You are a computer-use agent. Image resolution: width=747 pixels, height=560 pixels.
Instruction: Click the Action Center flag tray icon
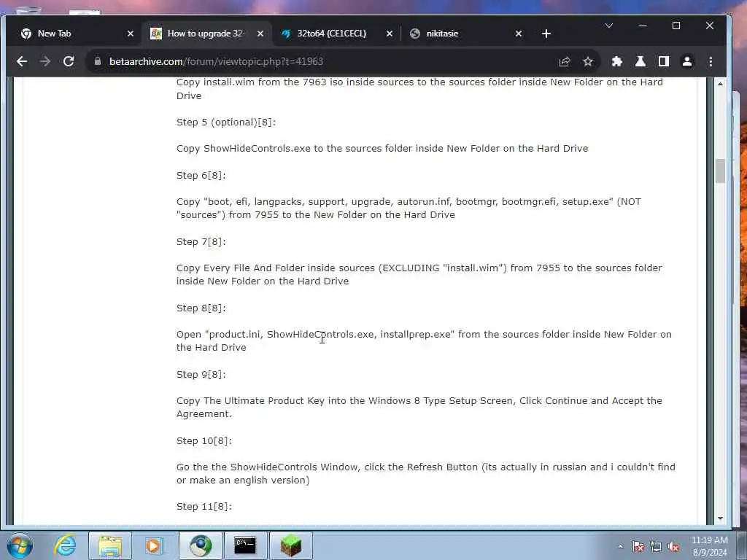(638, 547)
